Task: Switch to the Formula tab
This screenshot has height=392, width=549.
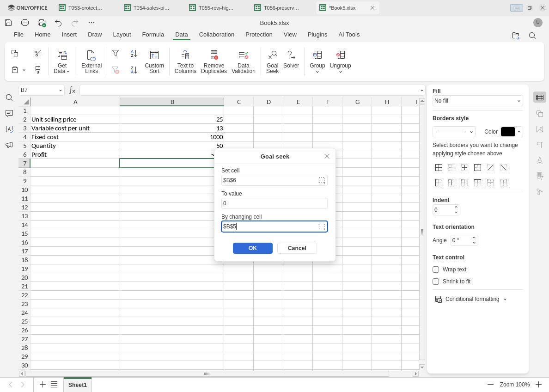Action: 153,35
